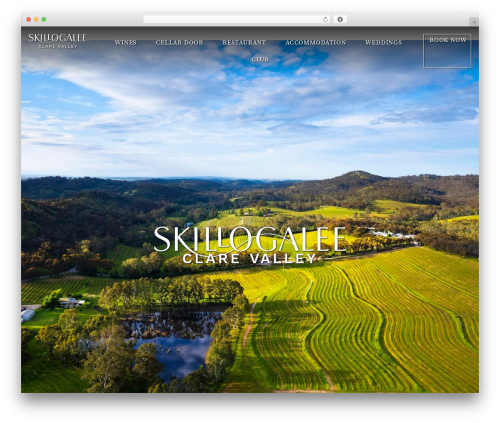Open the Accommodation menu item
The image size is (500, 423).
(x=316, y=42)
